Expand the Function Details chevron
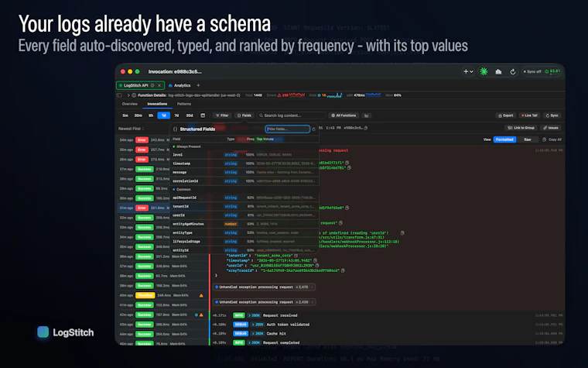 128,95
